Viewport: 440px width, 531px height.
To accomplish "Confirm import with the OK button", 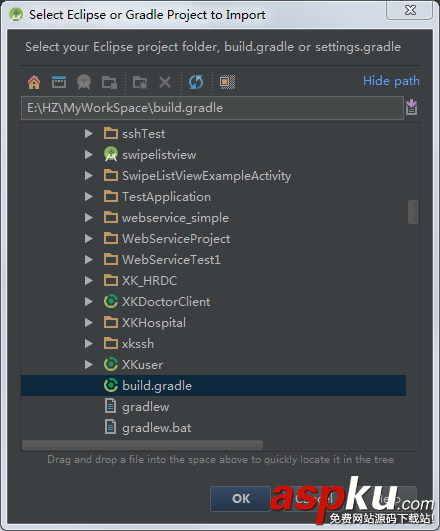I will [240, 498].
